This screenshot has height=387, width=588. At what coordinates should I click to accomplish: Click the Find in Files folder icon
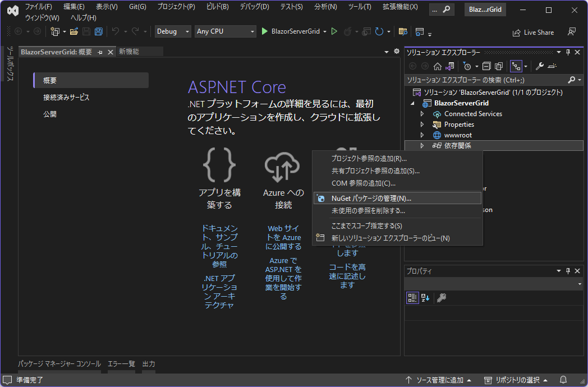[x=403, y=31]
